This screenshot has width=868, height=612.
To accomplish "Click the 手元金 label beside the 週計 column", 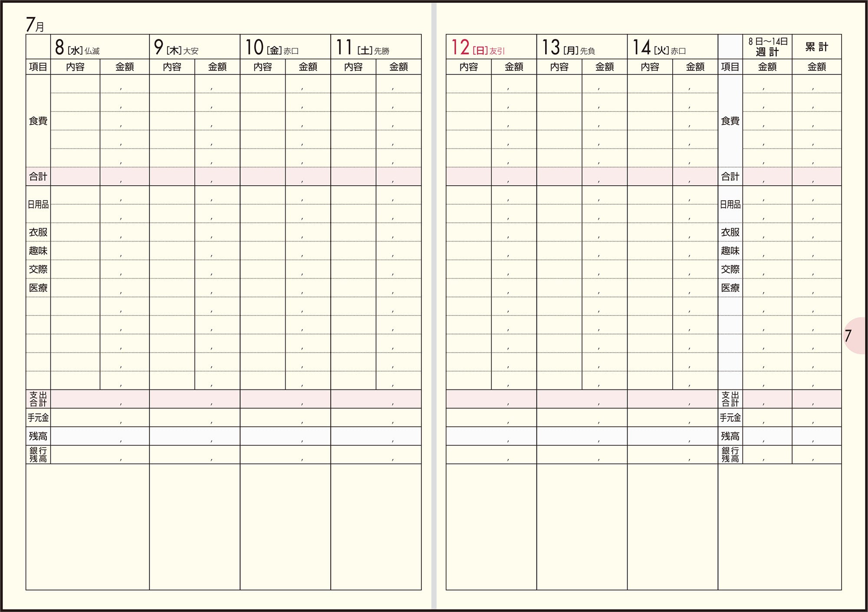I will click(730, 418).
